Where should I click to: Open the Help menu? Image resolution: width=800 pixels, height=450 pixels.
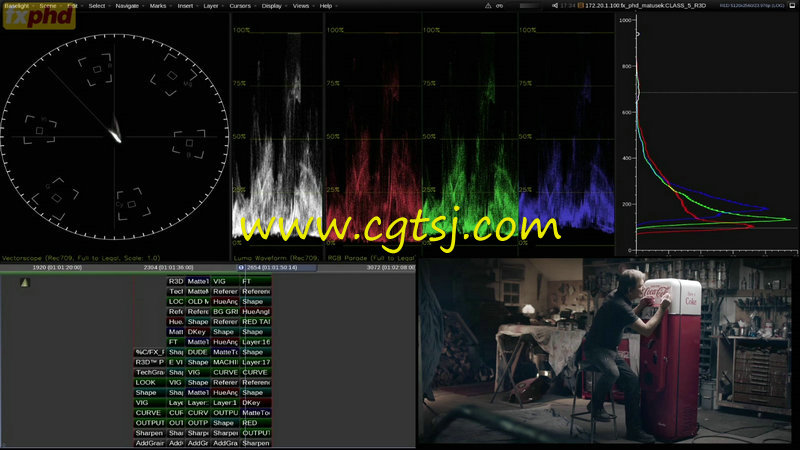coord(326,6)
